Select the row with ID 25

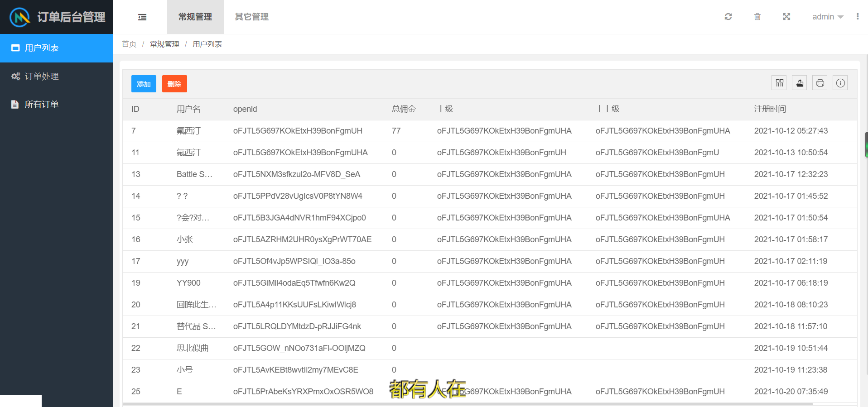click(490, 392)
